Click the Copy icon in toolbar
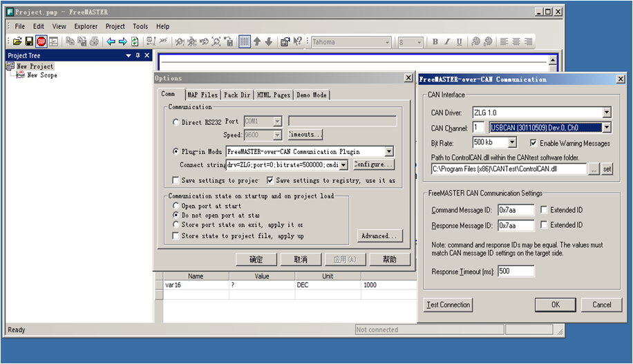Viewport: 633px width, 364px height. pos(70,41)
